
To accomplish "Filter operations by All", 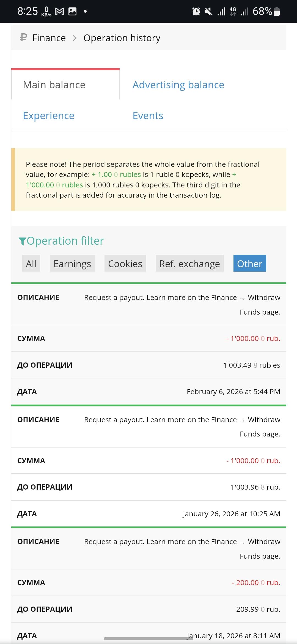I will (31, 263).
